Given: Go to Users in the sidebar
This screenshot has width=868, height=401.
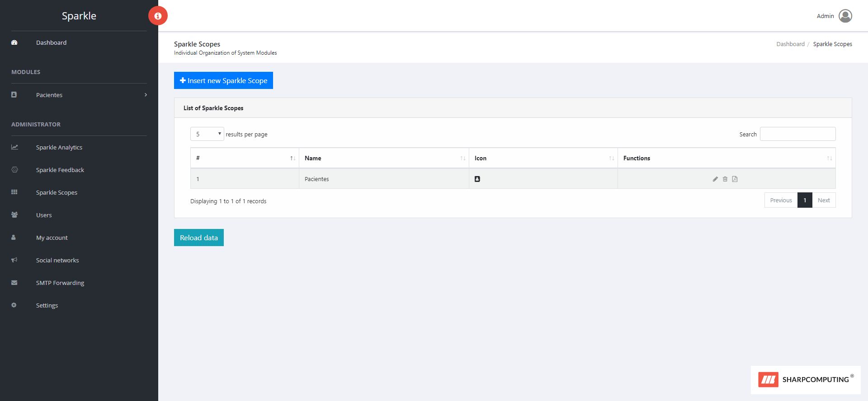Looking at the screenshot, I should click(44, 215).
